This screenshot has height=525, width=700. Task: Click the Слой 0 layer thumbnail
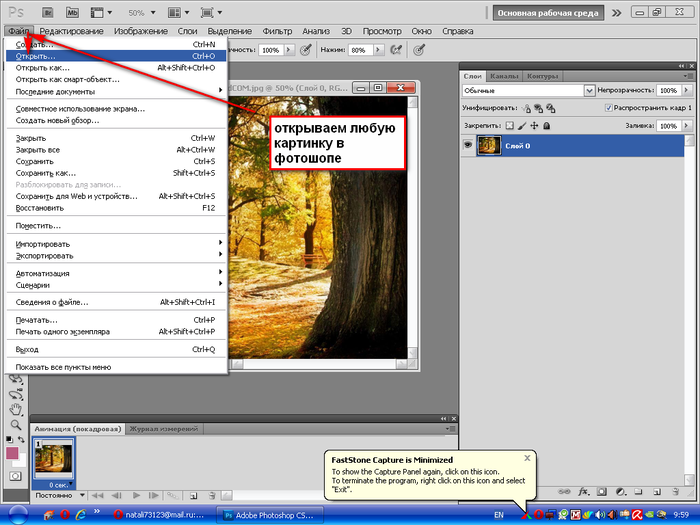pos(489,146)
